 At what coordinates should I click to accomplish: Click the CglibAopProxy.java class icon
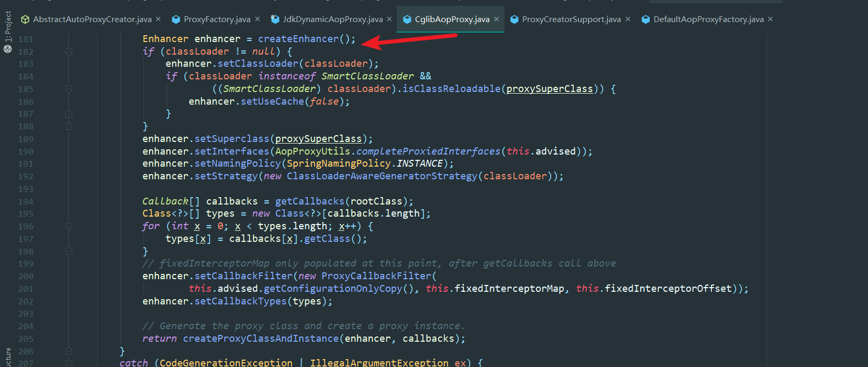coord(407,19)
